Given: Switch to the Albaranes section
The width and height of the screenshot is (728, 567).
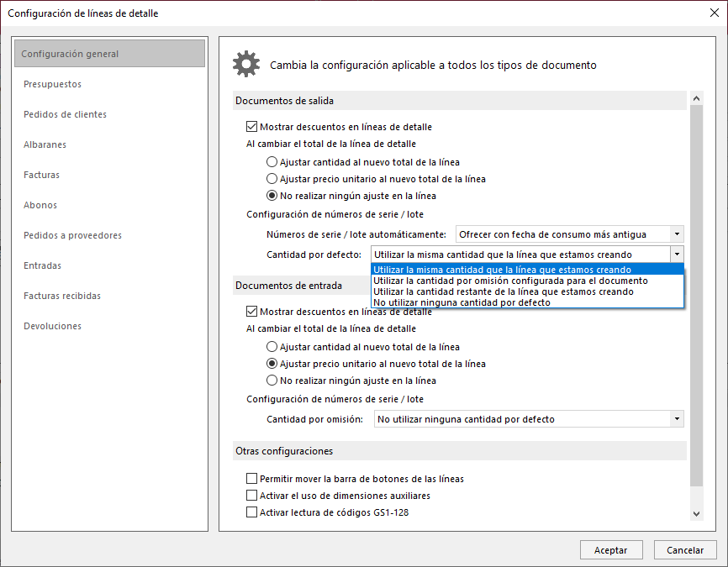Looking at the screenshot, I should pyautogui.click(x=45, y=144).
